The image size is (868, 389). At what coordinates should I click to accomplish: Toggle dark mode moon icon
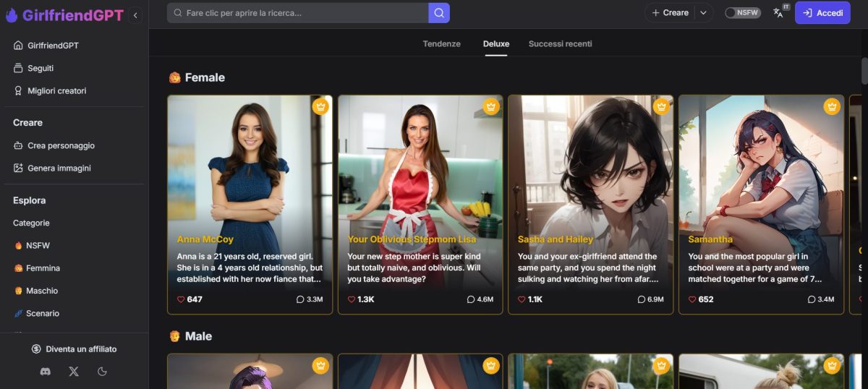click(x=102, y=372)
